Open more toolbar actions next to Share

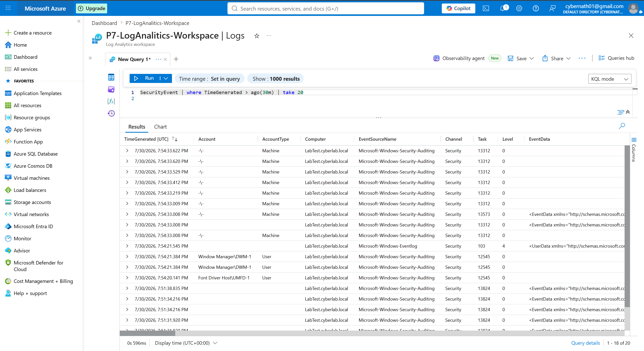582,58
